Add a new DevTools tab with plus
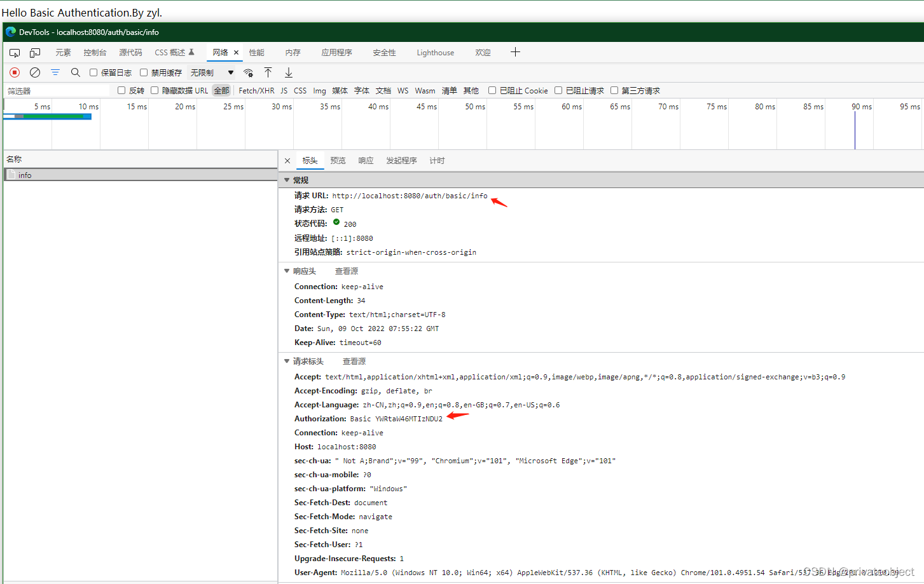 (515, 52)
